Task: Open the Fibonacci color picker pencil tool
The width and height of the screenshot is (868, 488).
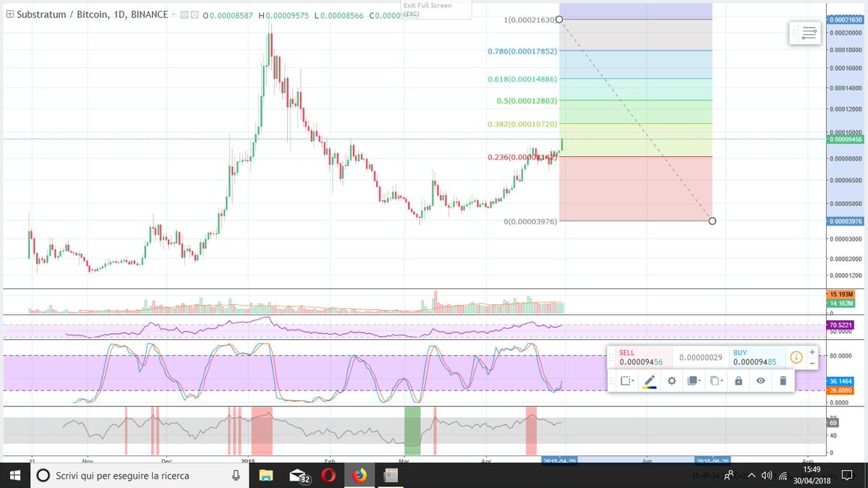Action: pyautogui.click(x=649, y=381)
